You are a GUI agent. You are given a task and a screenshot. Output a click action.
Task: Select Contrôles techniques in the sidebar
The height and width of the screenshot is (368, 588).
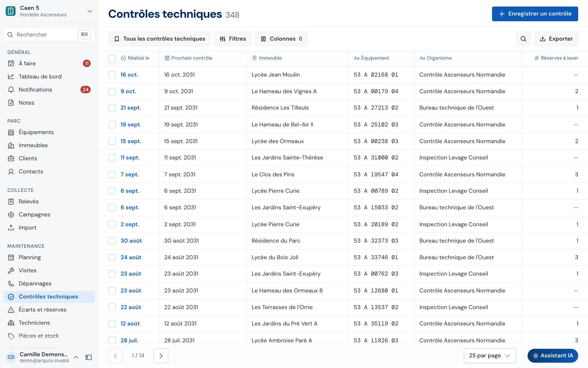tap(49, 297)
